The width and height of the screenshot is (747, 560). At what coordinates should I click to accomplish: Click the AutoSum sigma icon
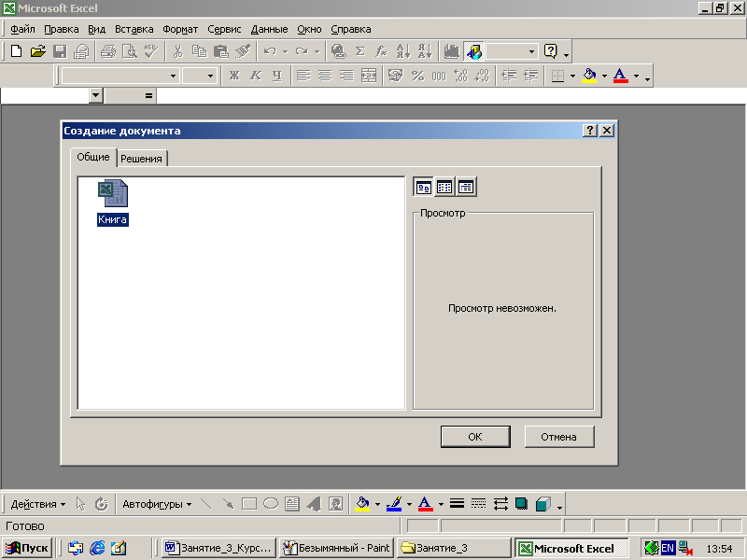pos(360,51)
